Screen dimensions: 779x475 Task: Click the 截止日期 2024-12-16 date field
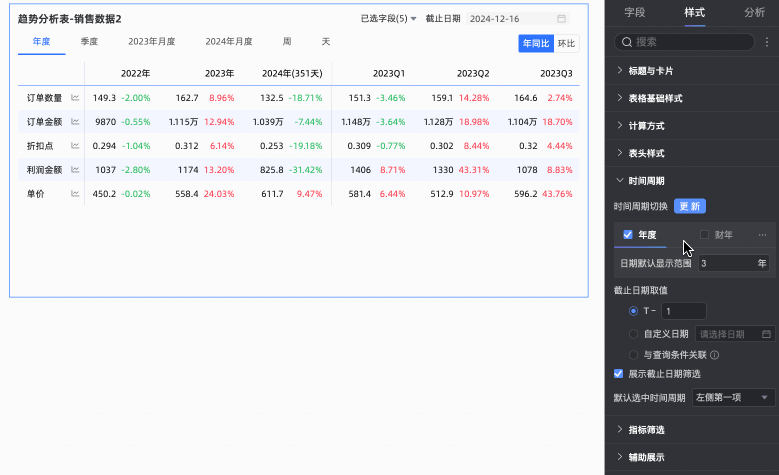point(518,19)
